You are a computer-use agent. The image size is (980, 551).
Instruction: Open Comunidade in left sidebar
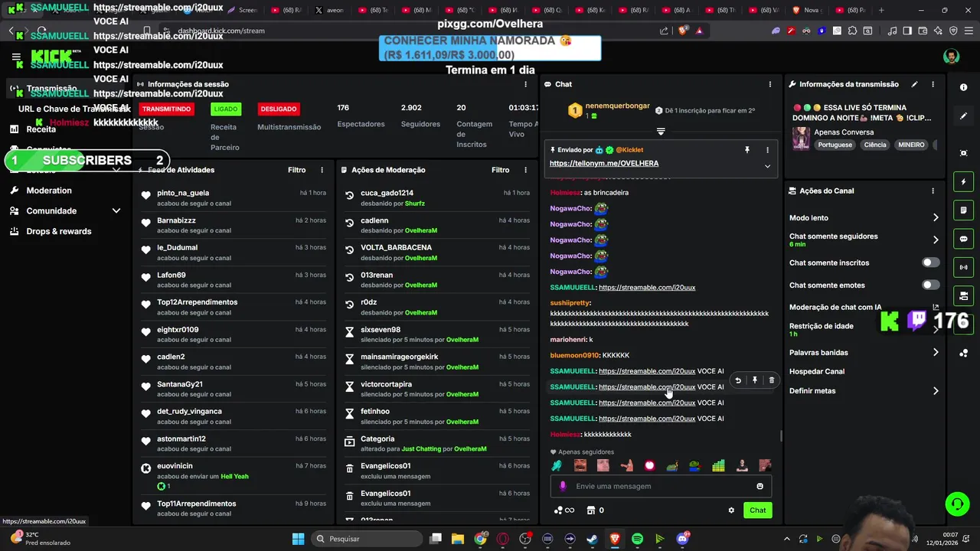pyautogui.click(x=51, y=210)
